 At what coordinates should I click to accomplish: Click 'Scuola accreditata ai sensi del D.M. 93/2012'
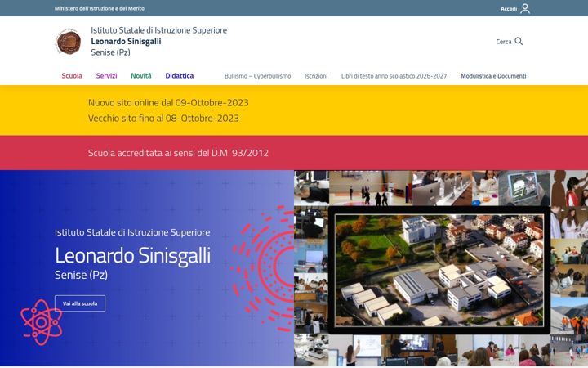point(178,153)
